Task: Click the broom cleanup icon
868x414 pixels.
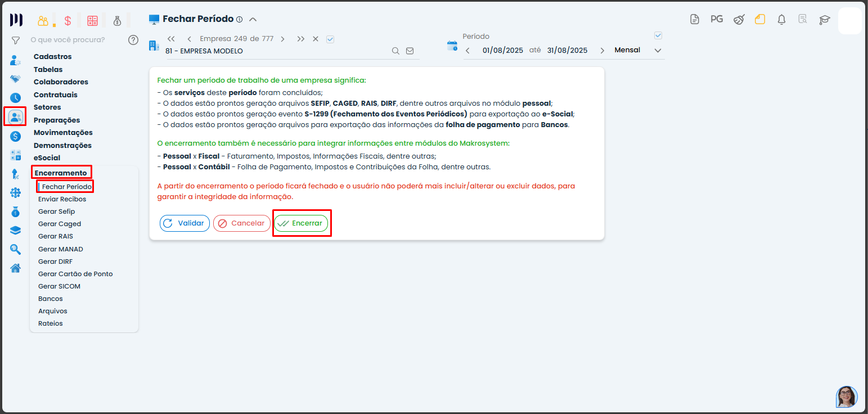Action: coord(739,20)
